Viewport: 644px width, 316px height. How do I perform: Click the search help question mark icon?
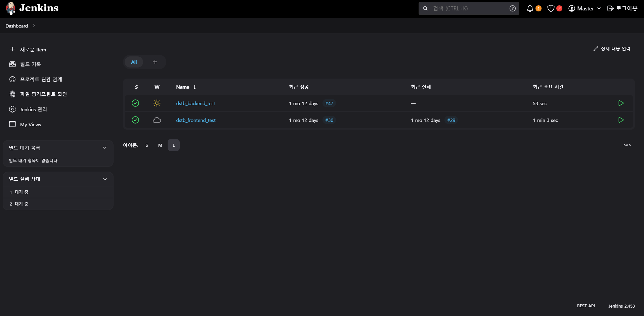512,8
